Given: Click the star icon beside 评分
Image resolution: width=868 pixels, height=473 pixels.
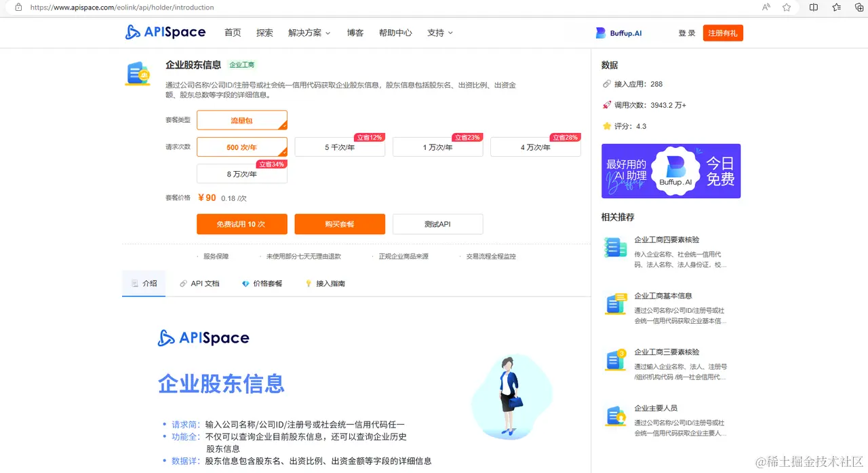Looking at the screenshot, I should click(607, 126).
